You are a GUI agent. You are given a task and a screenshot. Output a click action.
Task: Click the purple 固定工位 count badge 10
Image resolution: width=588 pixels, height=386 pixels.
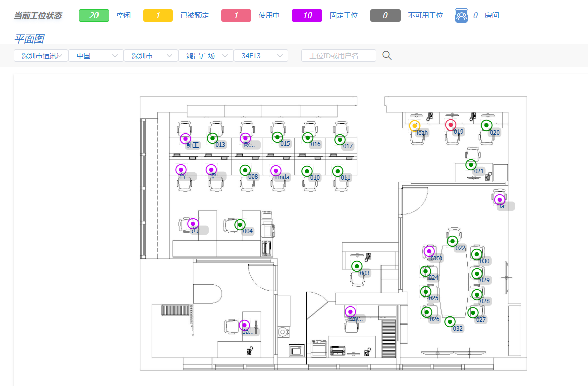[307, 16]
